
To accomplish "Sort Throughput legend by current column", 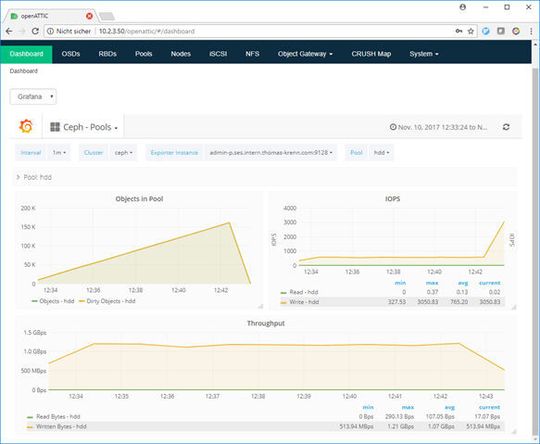I will click(489, 407).
